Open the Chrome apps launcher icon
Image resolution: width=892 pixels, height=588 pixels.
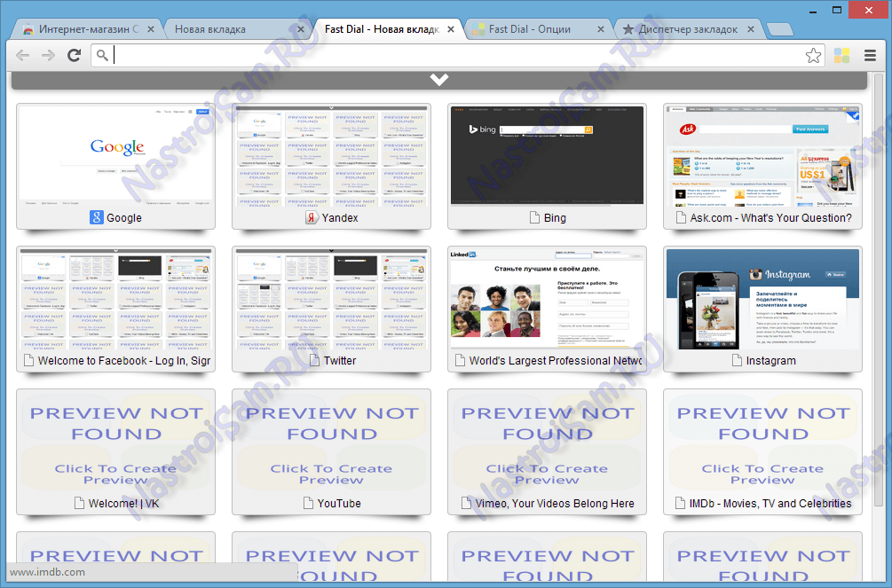[841, 55]
